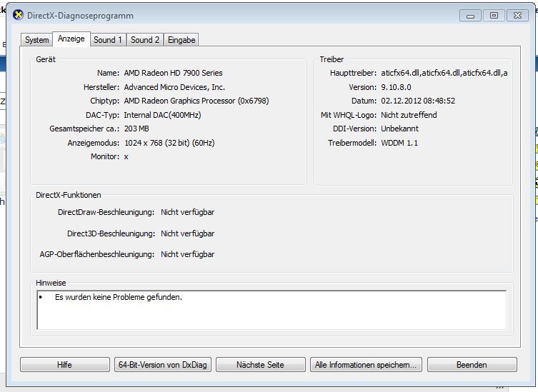The image size is (538, 392).
Task: Go to the Eingabe tab
Action: point(181,40)
